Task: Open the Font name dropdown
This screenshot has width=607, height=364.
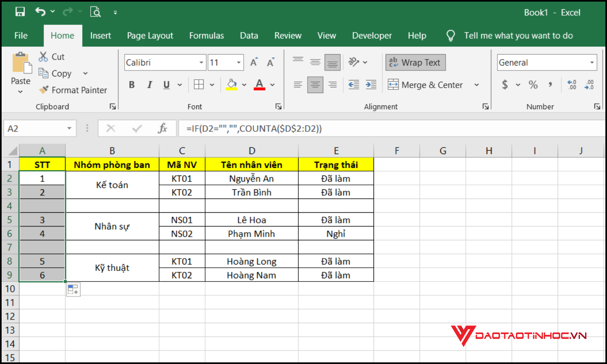Action: [201, 62]
